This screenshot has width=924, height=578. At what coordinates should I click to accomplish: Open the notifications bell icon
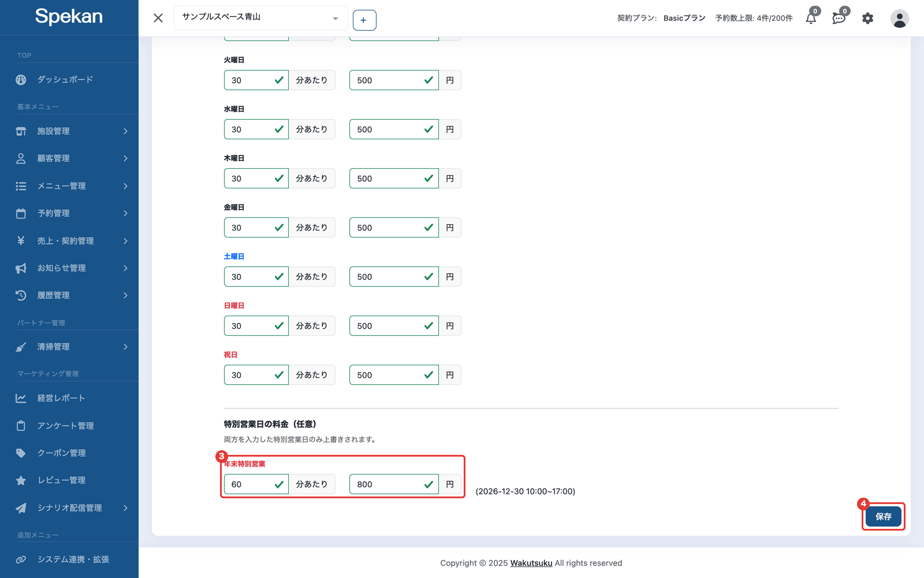(811, 18)
